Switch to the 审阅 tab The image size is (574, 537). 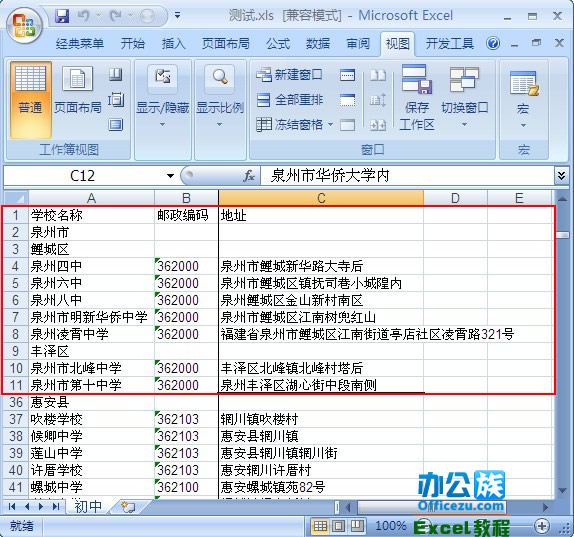(358, 44)
